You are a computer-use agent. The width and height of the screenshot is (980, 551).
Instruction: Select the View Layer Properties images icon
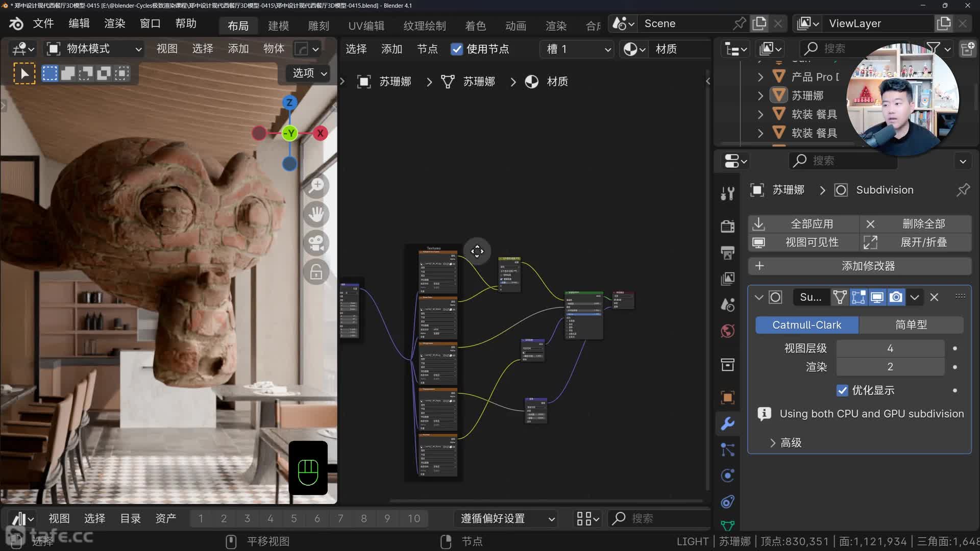point(727,279)
